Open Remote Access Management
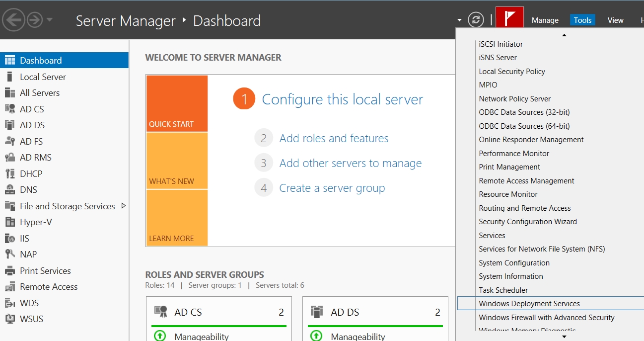644x341 pixels. (527, 181)
